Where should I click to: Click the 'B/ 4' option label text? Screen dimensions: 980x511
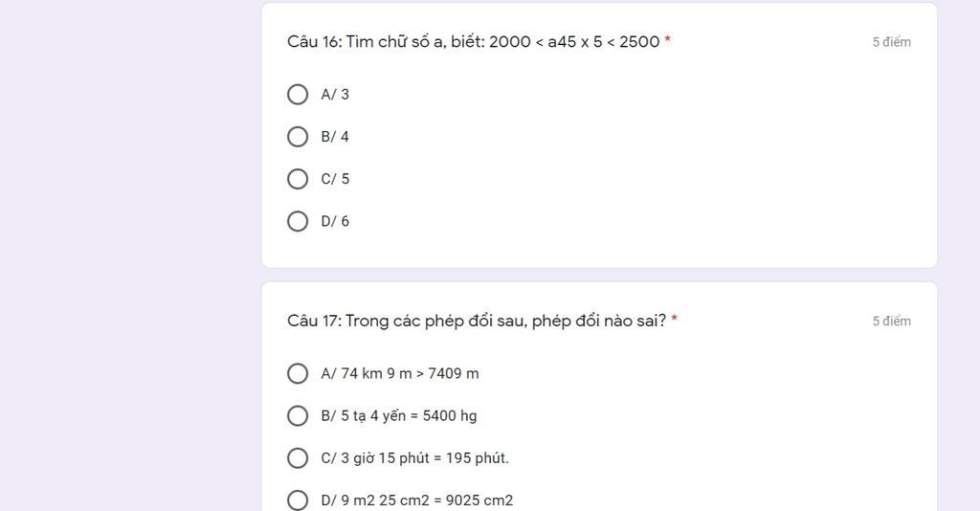[335, 137]
